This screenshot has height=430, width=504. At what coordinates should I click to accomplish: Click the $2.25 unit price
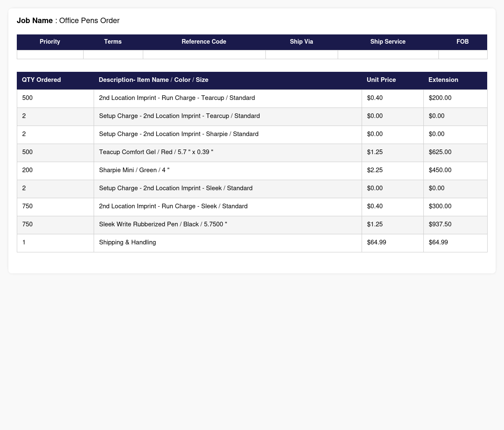[x=375, y=170]
